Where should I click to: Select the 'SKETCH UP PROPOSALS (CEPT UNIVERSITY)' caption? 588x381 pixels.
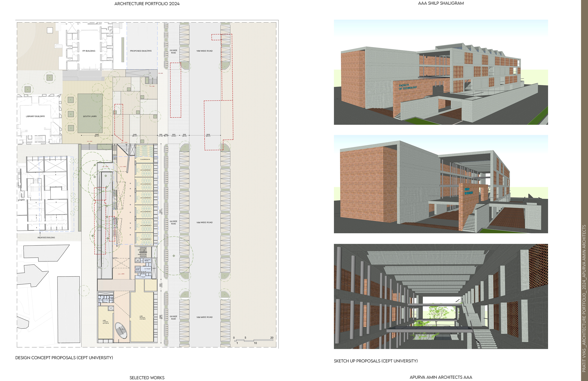tap(375, 361)
